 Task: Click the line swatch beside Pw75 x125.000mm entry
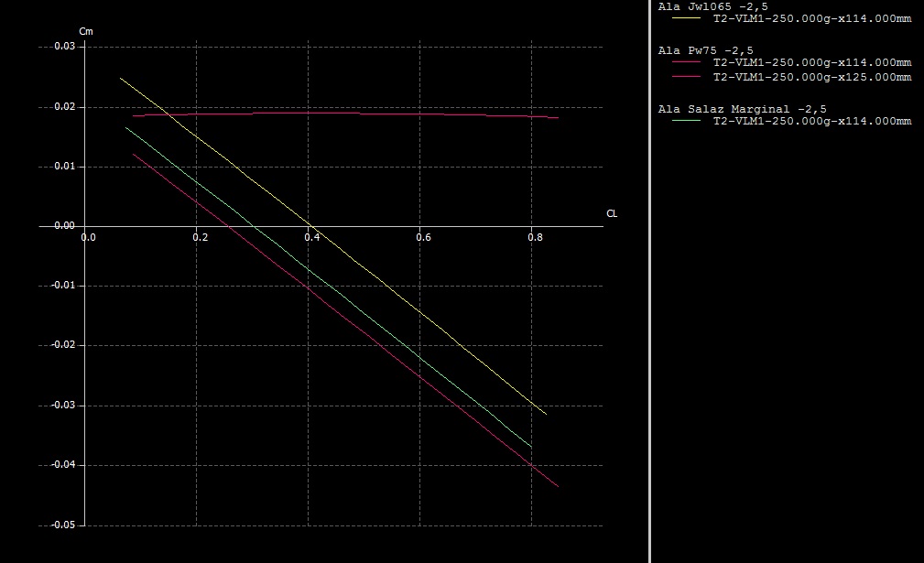(686, 77)
